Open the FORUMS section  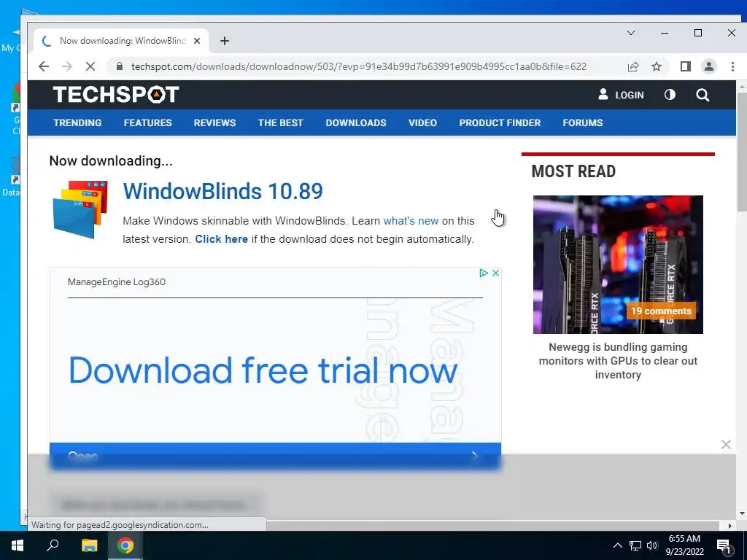[583, 122]
